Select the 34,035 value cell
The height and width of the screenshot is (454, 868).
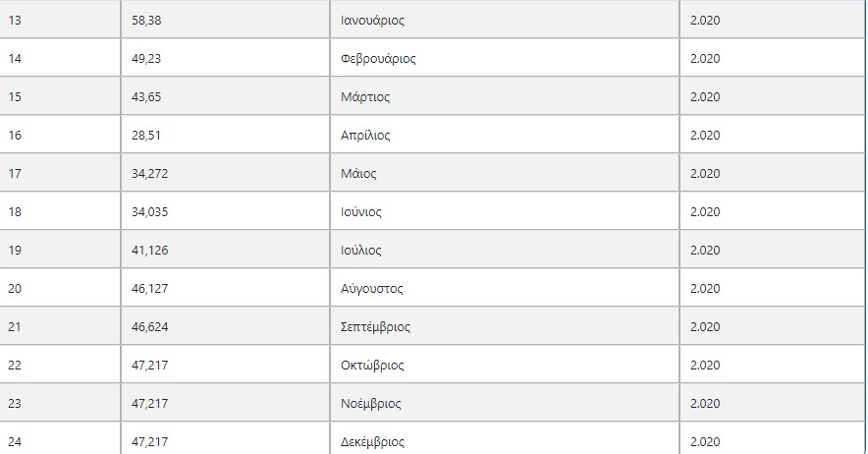pos(225,211)
